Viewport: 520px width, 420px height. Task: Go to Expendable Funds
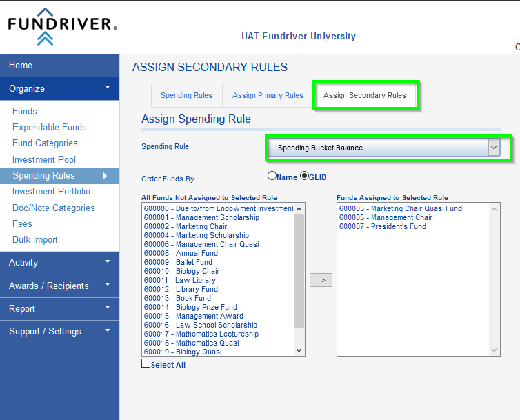(x=50, y=127)
